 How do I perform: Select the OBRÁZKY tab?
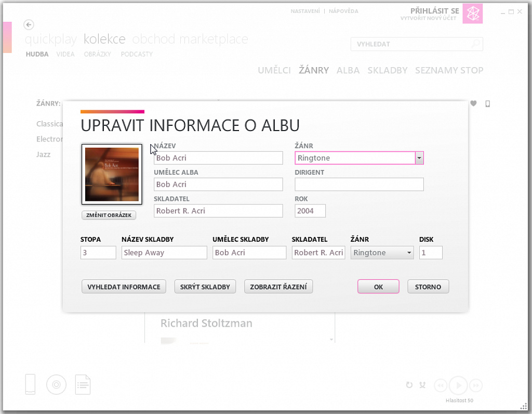point(97,54)
